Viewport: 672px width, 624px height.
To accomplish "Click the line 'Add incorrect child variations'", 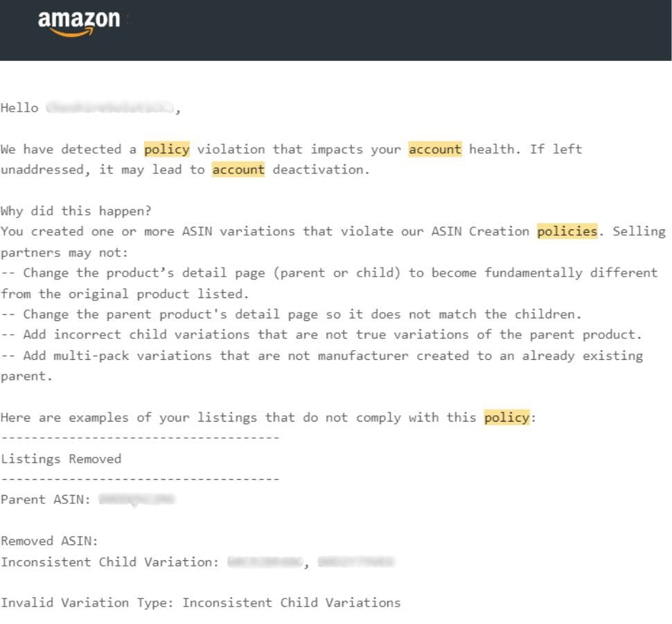I will (321, 335).
